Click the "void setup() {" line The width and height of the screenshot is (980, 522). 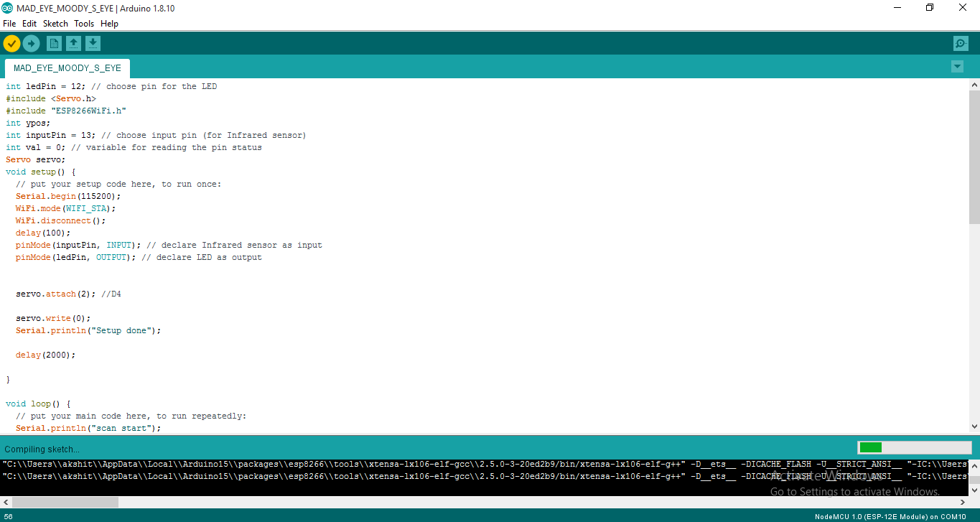point(40,172)
